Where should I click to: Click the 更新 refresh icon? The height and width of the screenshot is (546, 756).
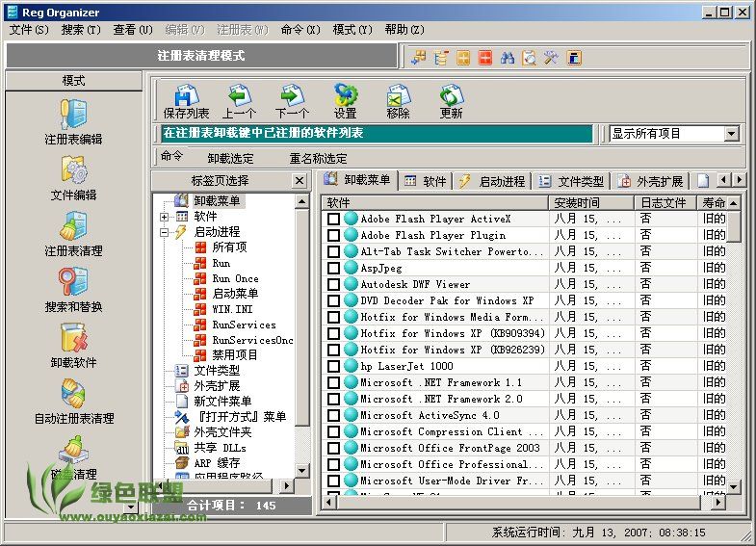(x=452, y=101)
